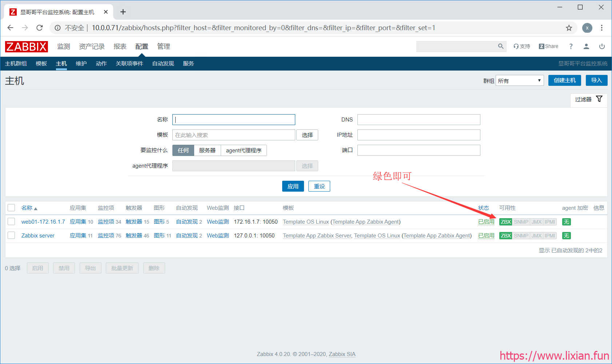612x364 pixels.
Task: Toggle enabled status for Zabbix server
Action: point(486,236)
